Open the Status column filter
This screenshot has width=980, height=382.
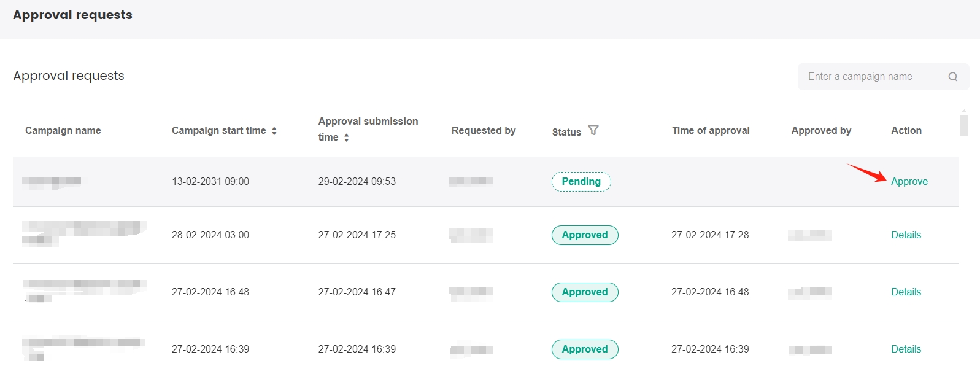click(593, 130)
